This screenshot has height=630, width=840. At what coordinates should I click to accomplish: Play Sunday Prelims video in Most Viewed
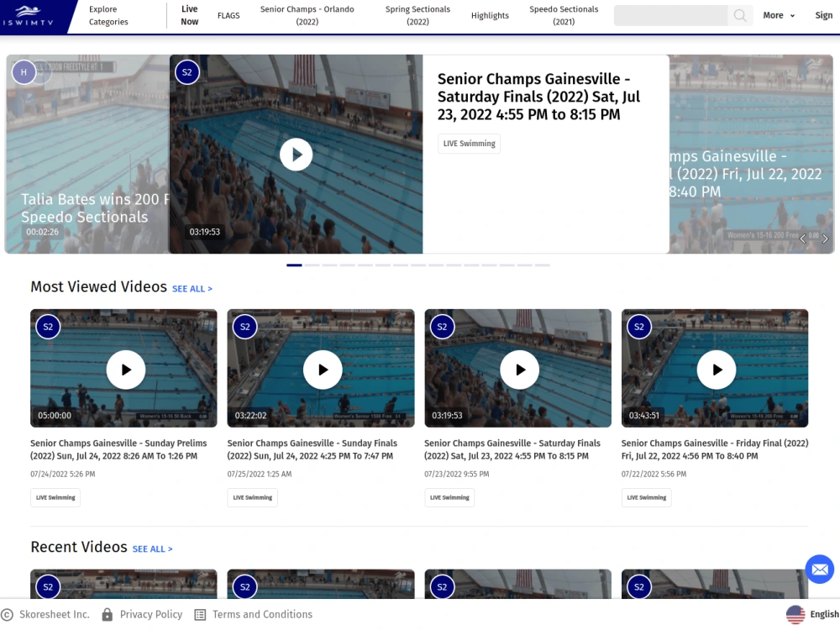coord(126,370)
